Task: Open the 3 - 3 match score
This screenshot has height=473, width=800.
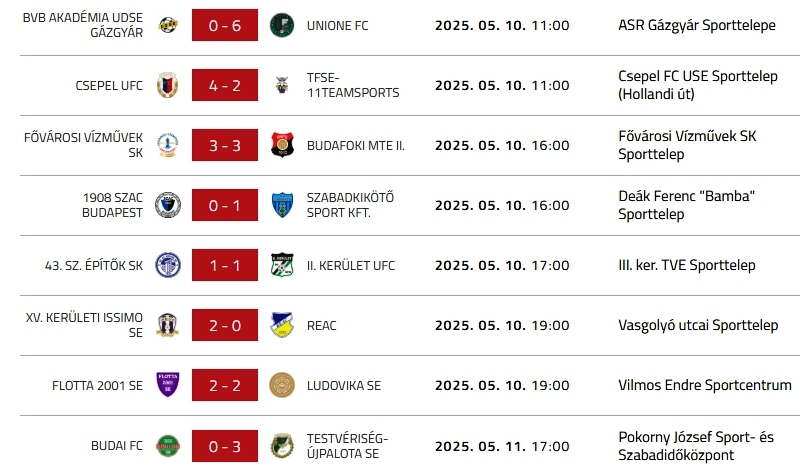Action: (x=225, y=146)
